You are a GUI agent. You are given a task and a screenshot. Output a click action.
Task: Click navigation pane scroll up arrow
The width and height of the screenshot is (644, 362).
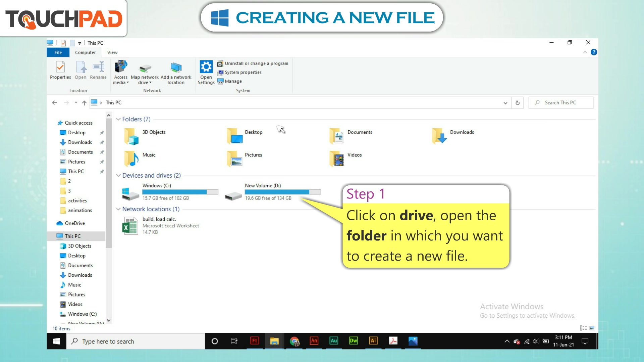109,116
